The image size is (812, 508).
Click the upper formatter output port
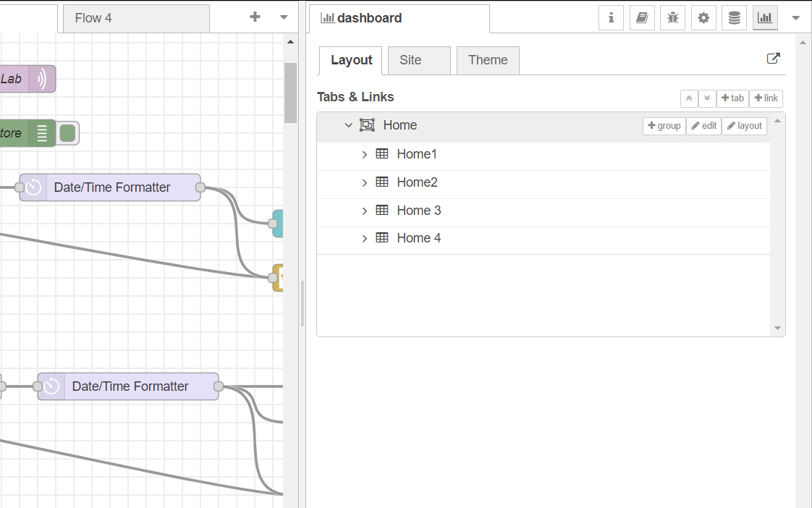[200, 187]
